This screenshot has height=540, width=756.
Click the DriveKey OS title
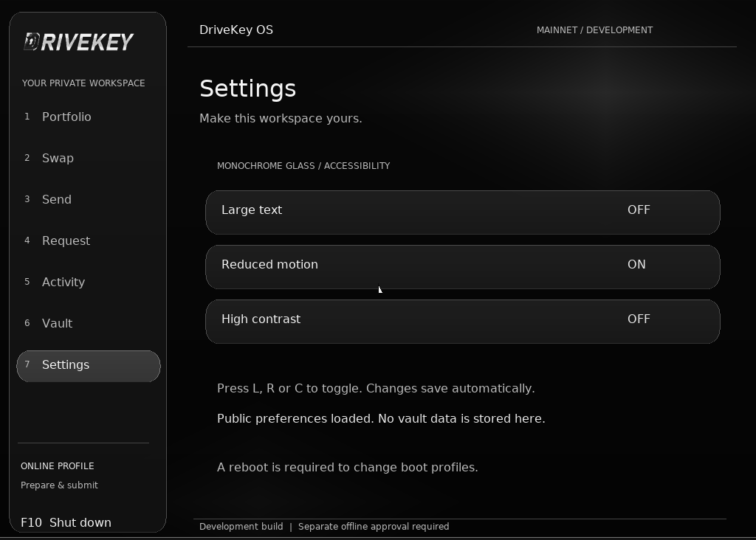pos(236,30)
